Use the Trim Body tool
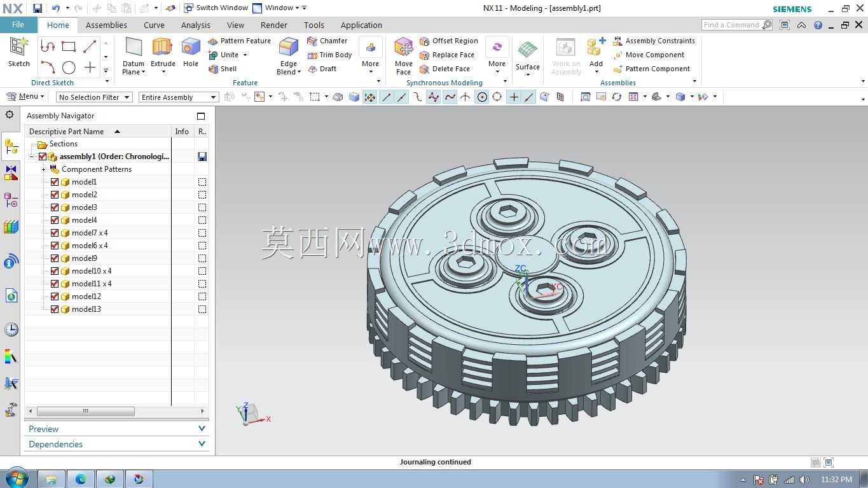The width and height of the screenshot is (868, 488). (x=329, y=55)
